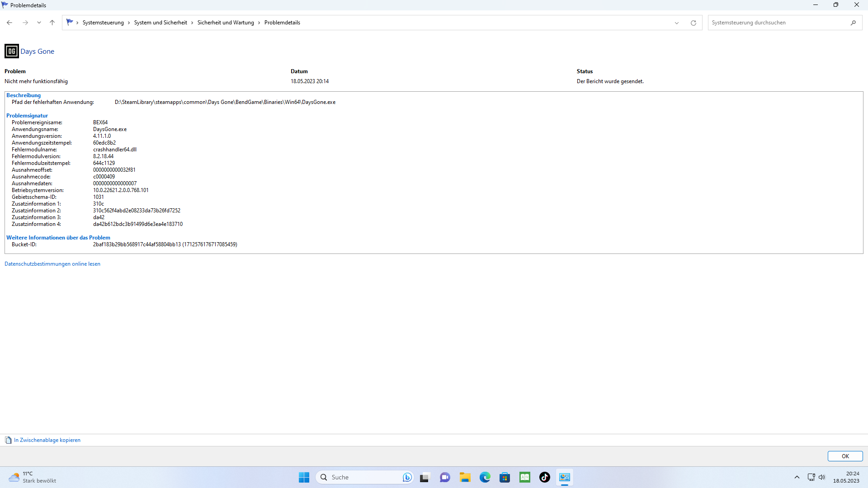Open the Windows Start menu
The image size is (868, 488).
(x=304, y=477)
